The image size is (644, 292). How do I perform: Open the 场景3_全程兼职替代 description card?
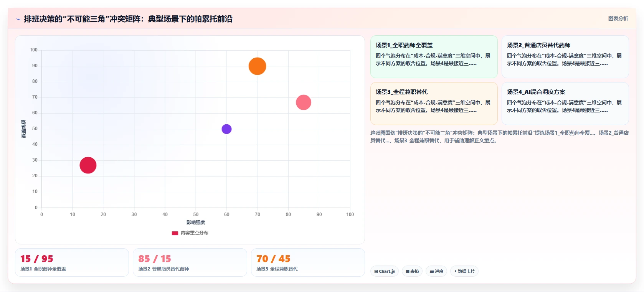pos(434,104)
